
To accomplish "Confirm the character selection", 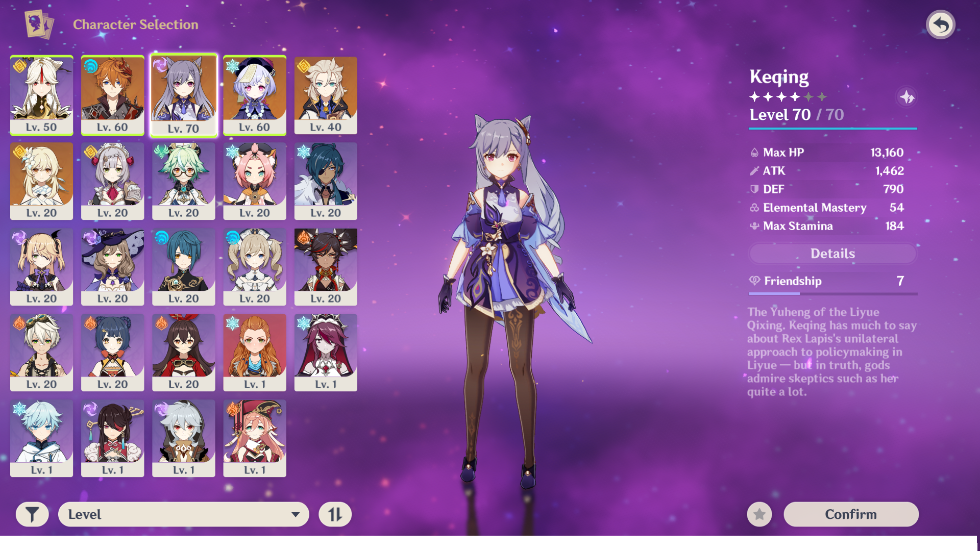I will click(x=851, y=514).
